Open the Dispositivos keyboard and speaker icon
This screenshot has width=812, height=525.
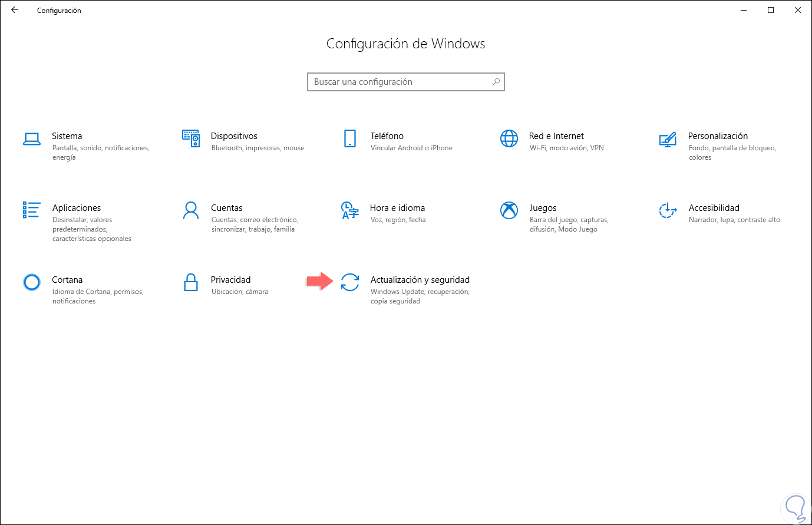(191, 138)
